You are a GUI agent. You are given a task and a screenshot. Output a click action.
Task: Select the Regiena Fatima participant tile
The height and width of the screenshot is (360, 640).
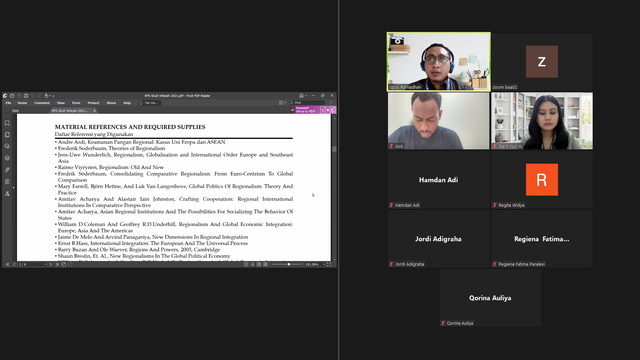[542, 239]
